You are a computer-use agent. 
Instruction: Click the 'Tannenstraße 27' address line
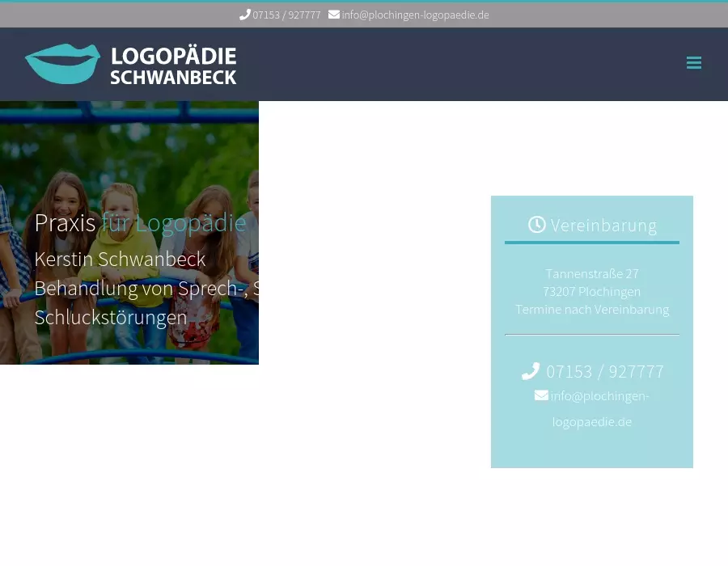[591, 274]
